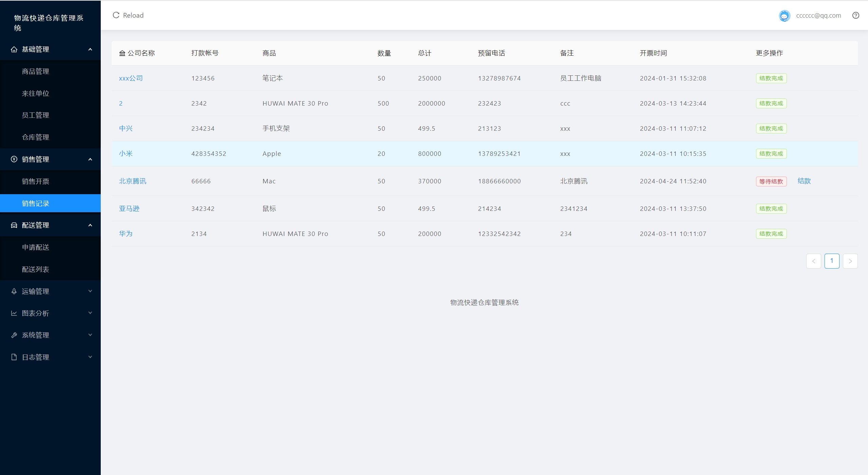The width and height of the screenshot is (868, 475).
Task: Open the xxx公司 company link
Action: click(x=131, y=78)
